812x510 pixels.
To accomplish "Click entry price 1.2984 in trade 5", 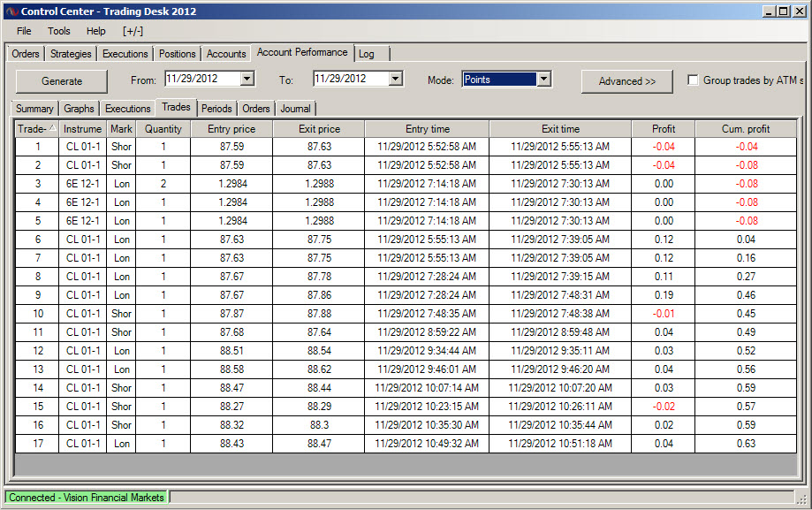I will pyautogui.click(x=231, y=221).
